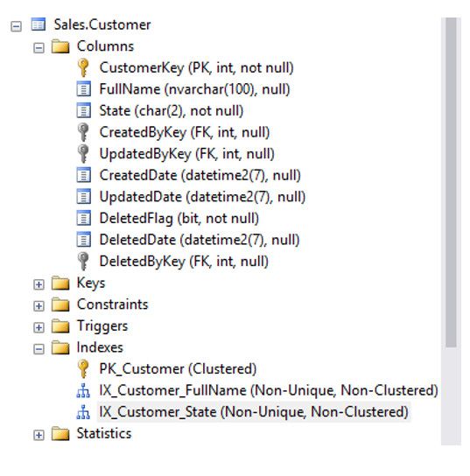Expand the Statistics folder

(39, 436)
